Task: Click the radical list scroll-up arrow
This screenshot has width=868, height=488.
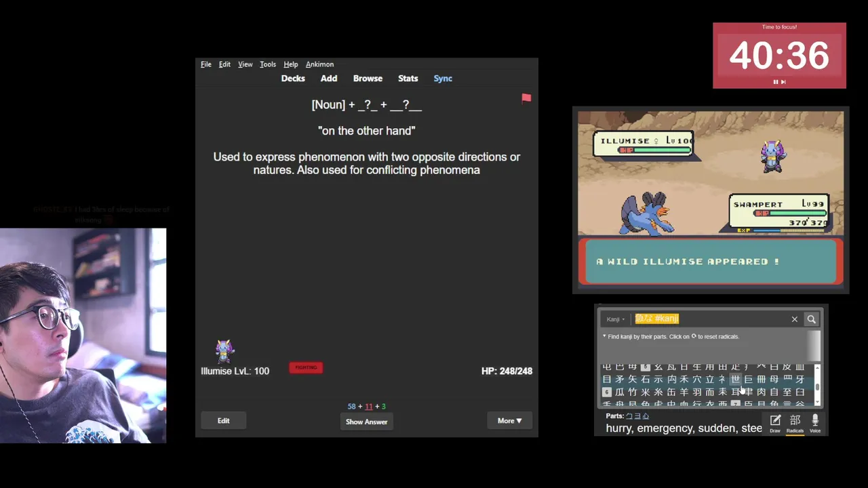Action: [x=817, y=367]
